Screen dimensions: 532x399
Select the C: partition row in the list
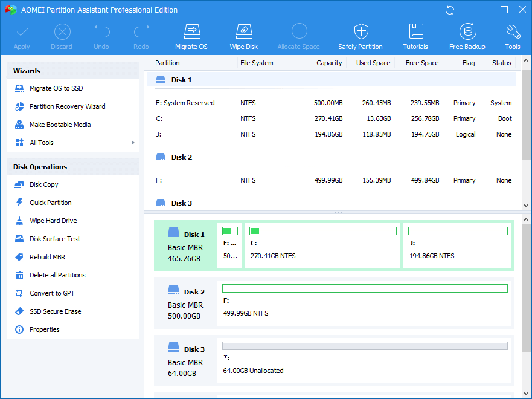tap(332, 118)
